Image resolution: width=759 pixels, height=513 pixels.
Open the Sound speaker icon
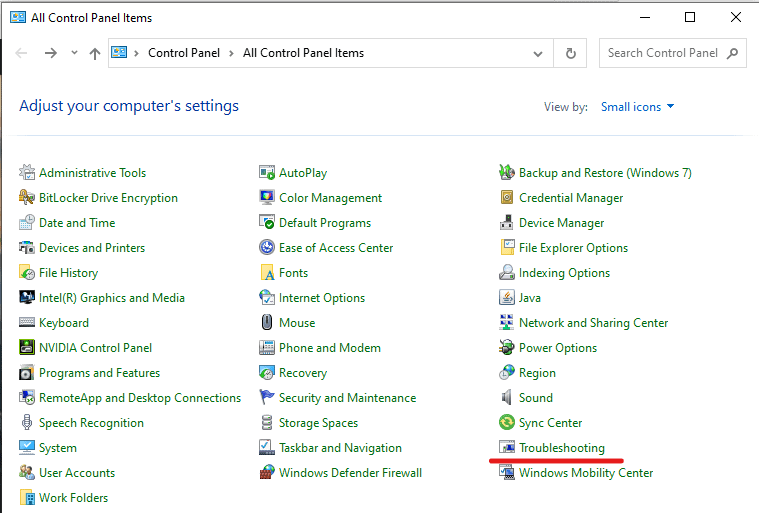[507, 397]
